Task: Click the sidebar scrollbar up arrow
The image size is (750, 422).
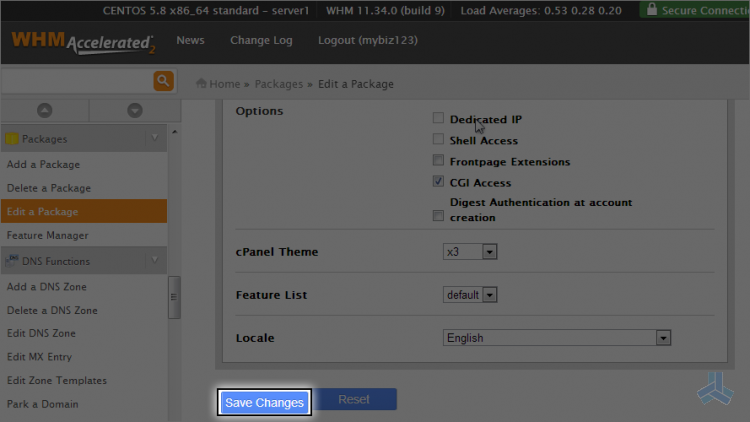Action: click(x=175, y=132)
